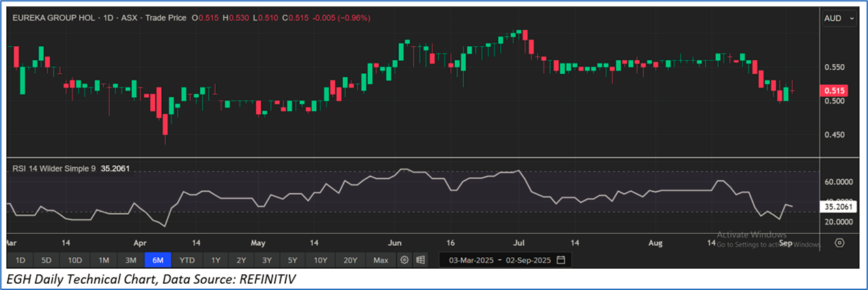
Task: Switch to 5Y time range
Action: pyautogui.click(x=292, y=260)
